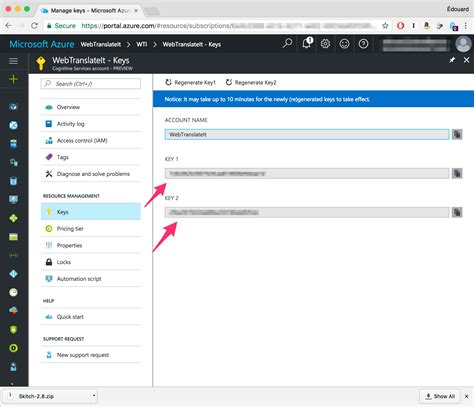
Task: Open Access control (IAM)
Action: 91,140
